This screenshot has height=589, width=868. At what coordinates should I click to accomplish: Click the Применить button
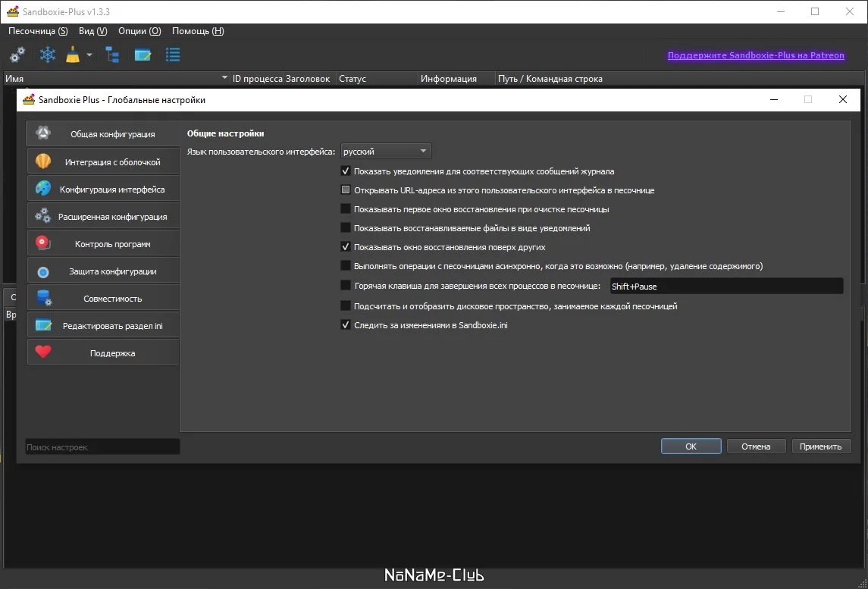[x=821, y=446]
